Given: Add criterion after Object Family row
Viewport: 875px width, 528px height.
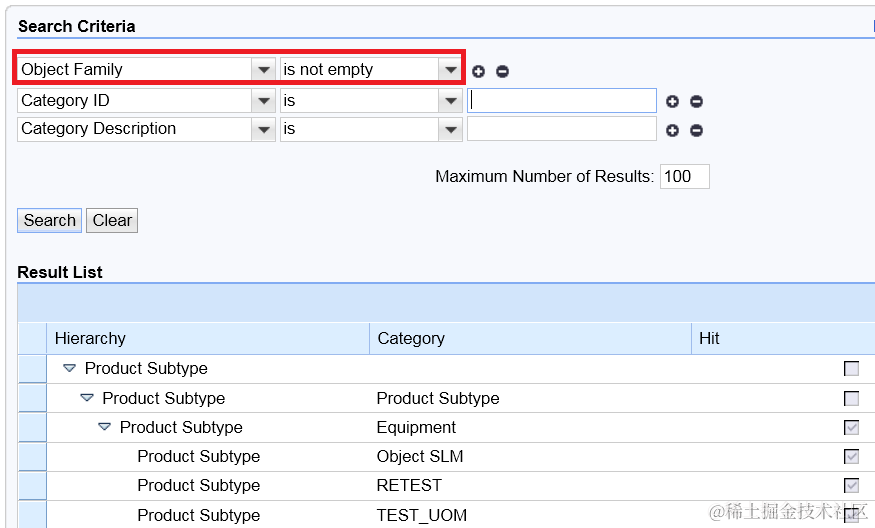Looking at the screenshot, I should tap(478, 71).
